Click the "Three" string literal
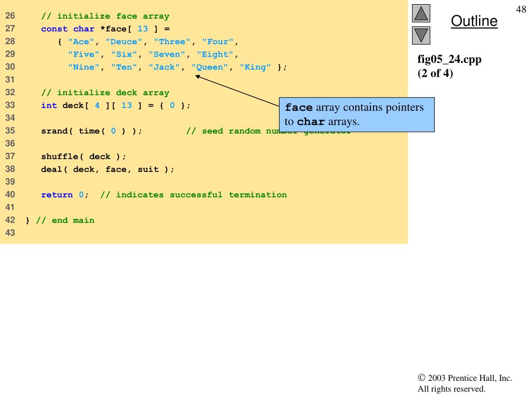This screenshot has height=399, width=532. pos(172,42)
